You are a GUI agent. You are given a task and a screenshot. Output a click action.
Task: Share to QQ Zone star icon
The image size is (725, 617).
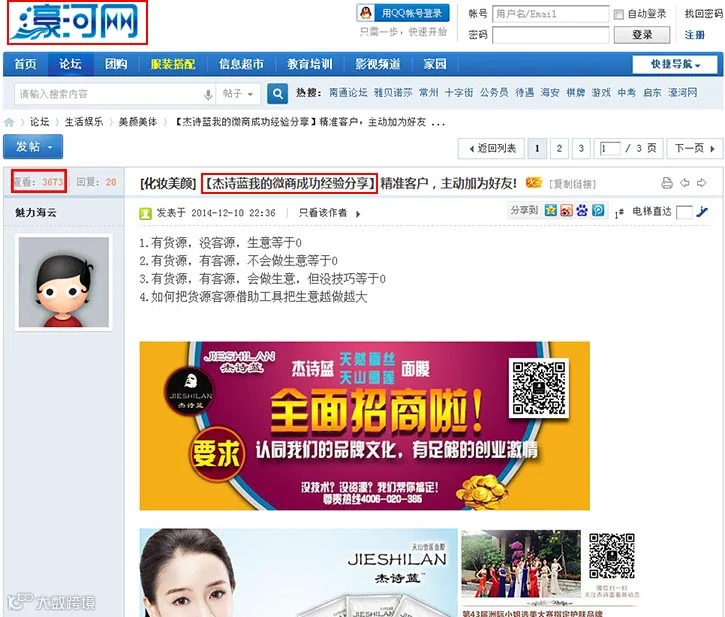pos(551,210)
